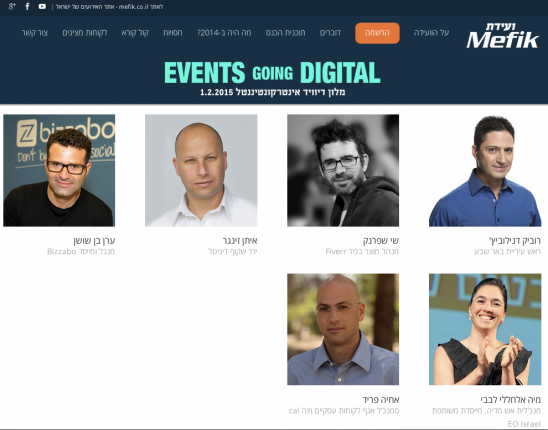Click the Mefik conference logo
The height and width of the screenshot is (430, 548).
point(503,35)
